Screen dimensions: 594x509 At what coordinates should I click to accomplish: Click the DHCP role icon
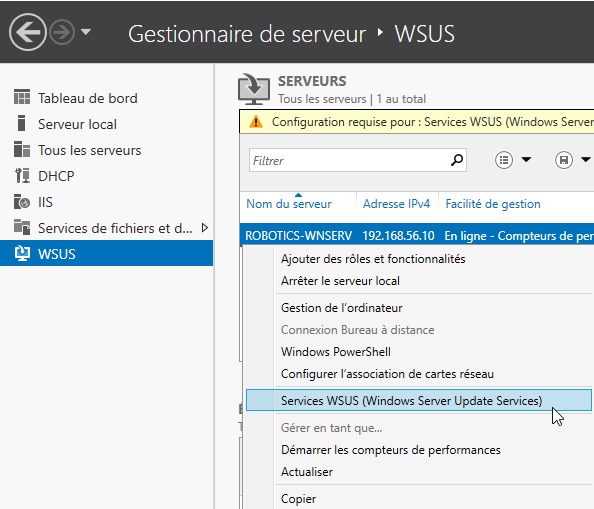point(22,176)
